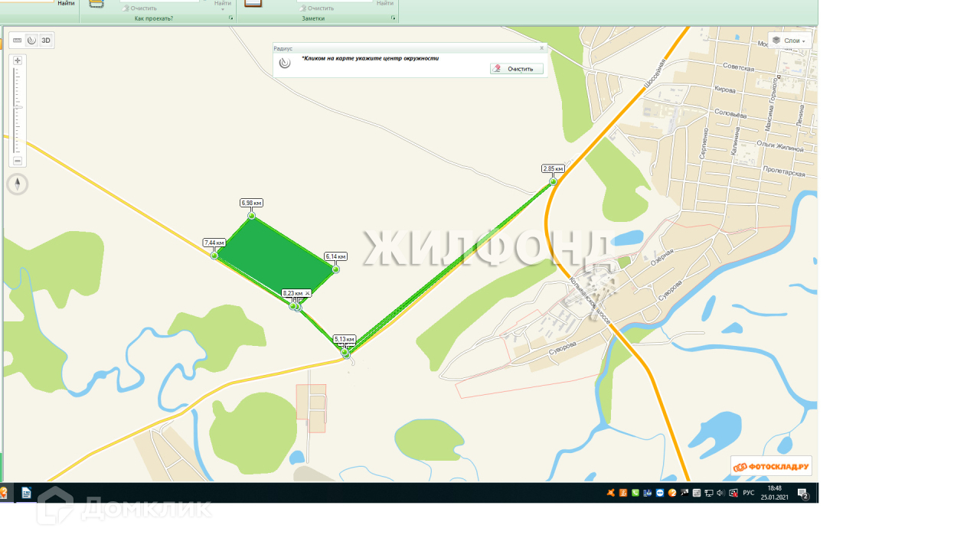Expand the Заметки group launcher
Image resolution: width=980 pixels, height=551 pixels.
click(x=394, y=18)
